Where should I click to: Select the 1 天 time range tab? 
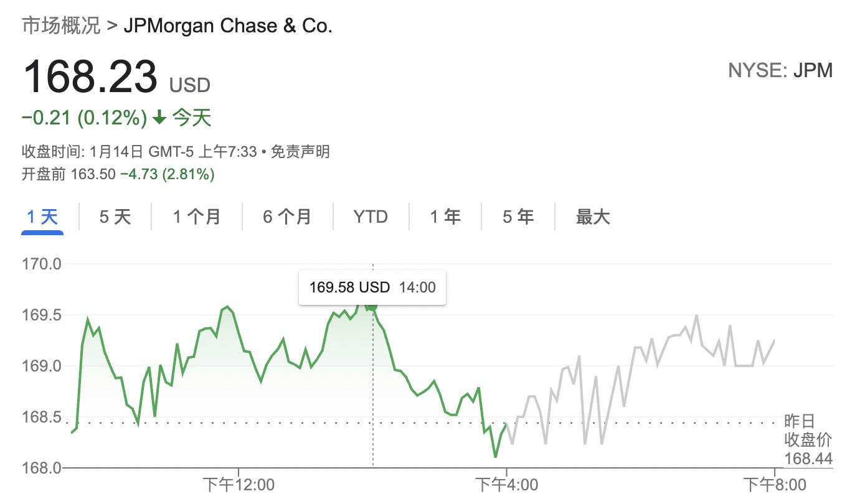(42, 217)
